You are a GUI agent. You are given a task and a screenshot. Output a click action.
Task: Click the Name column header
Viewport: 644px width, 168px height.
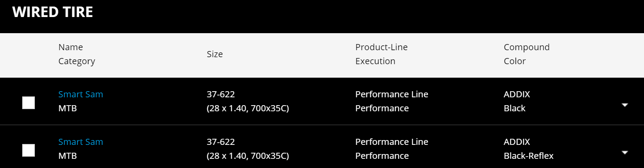coord(71,47)
